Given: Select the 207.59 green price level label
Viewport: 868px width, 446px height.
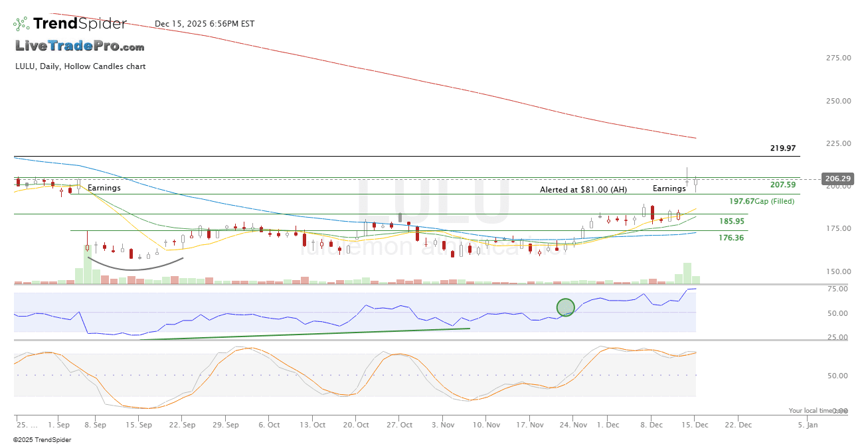Looking at the screenshot, I should click(x=783, y=185).
